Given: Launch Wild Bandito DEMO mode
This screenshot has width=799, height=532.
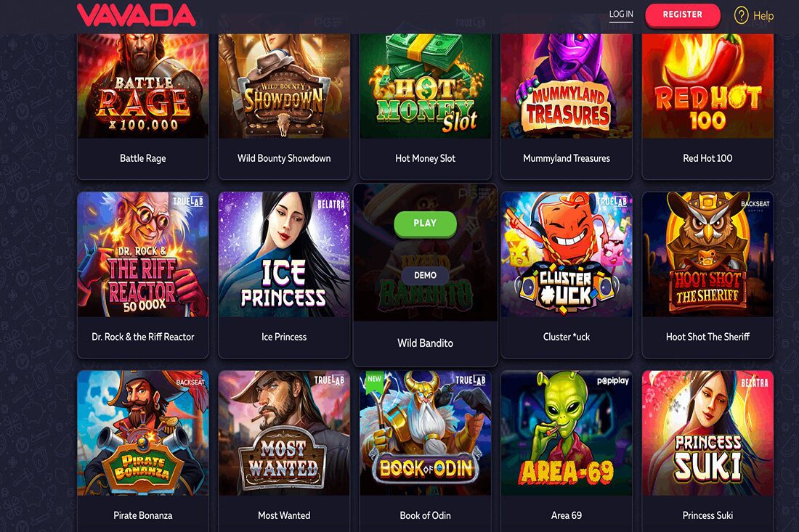Looking at the screenshot, I should tap(425, 275).
